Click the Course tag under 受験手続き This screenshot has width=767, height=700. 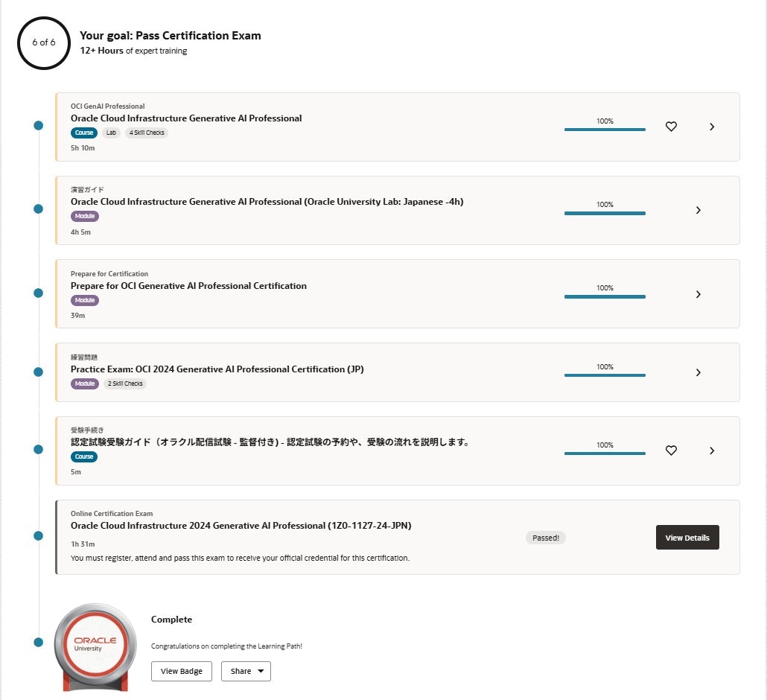tap(84, 457)
